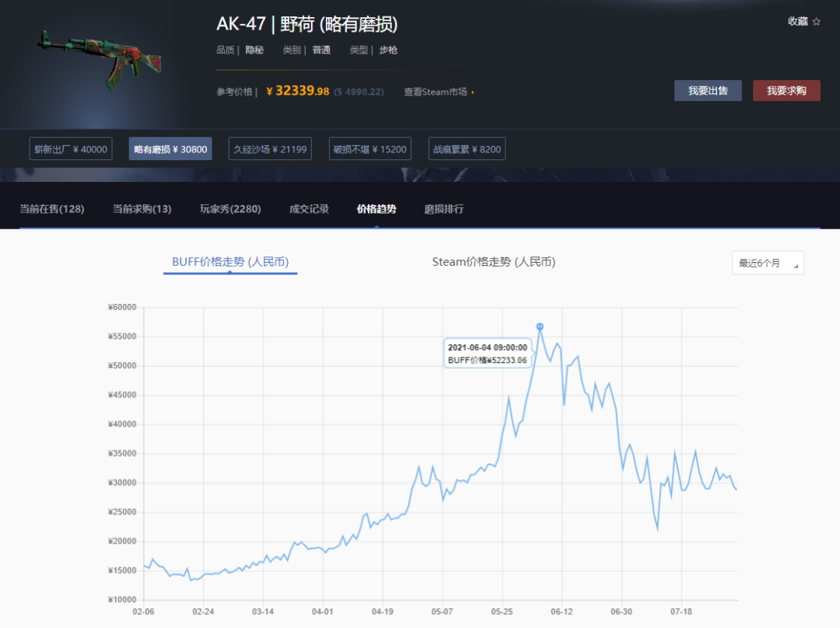Click the highlighted price peak data point
This screenshot has height=628, width=840.
pos(540,327)
